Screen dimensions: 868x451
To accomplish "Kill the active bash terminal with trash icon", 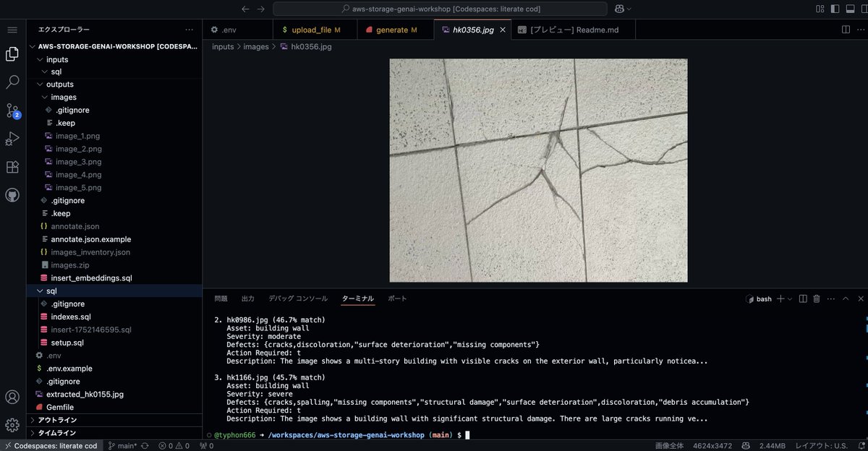I will pos(818,298).
